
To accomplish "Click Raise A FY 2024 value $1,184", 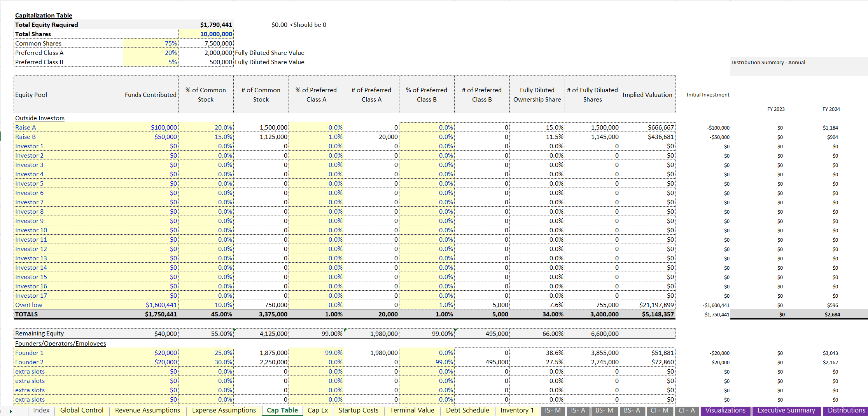I will click(x=830, y=128).
